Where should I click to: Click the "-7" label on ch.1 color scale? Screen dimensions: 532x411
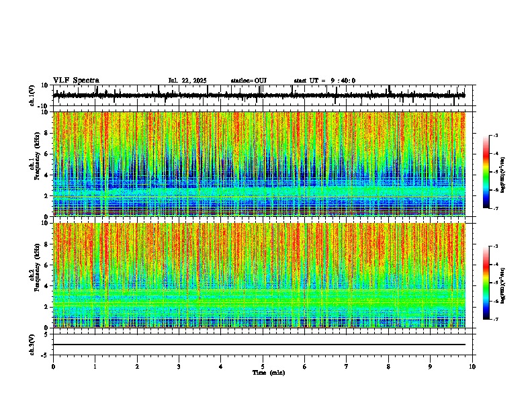pyautogui.click(x=496, y=208)
